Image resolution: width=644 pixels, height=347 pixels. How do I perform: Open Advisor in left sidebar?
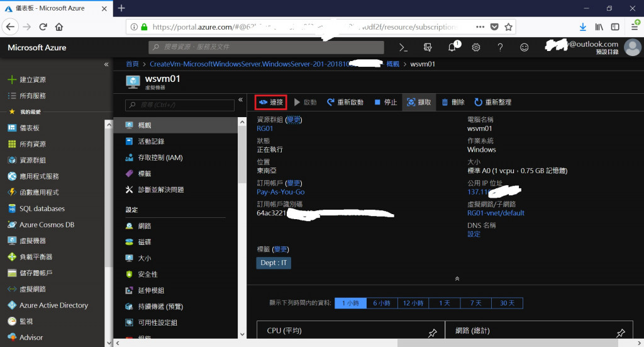(x=25, y=337)
